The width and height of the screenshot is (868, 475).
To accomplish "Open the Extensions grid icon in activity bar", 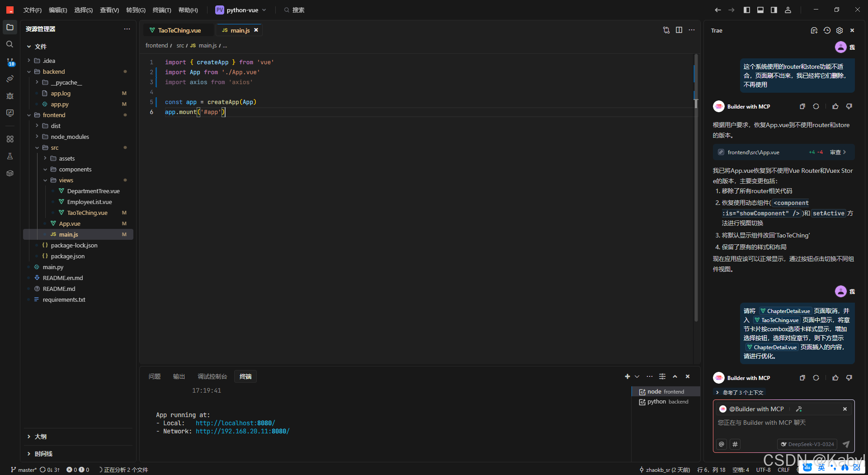I will point(10,139).
